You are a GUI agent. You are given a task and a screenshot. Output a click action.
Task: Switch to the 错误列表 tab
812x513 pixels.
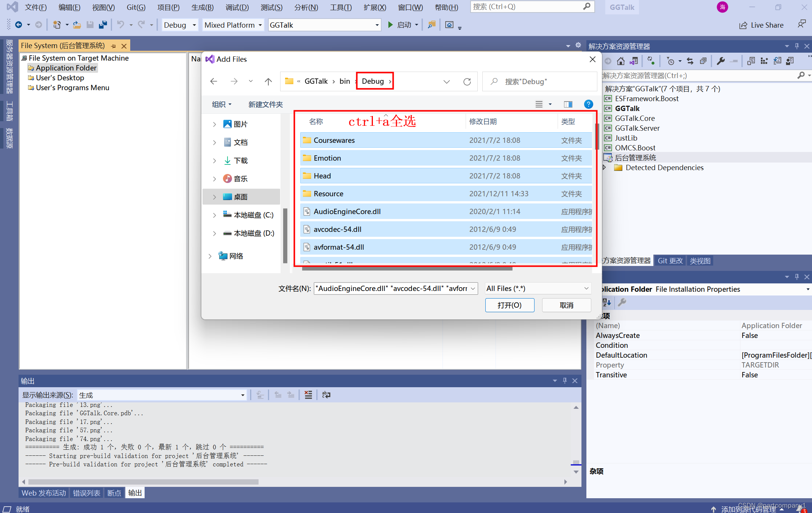point(87,493)
